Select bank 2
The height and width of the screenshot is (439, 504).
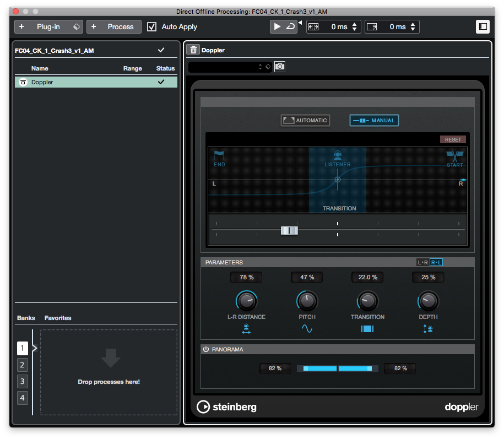pos(22,365)
